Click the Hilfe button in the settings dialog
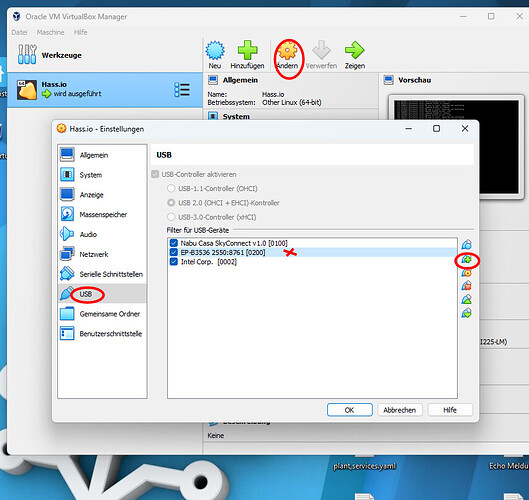The height and width of the screenshot is (500, 529). coord(450,410)
